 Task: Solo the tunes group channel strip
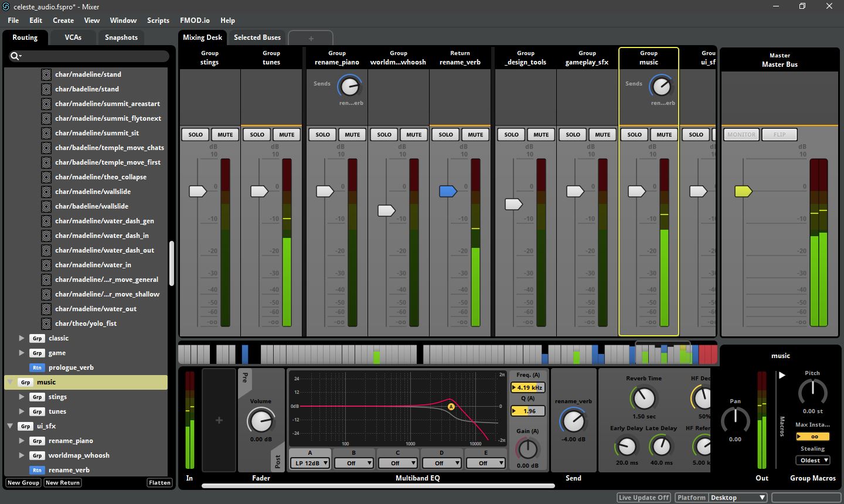[x=256, y=134]
